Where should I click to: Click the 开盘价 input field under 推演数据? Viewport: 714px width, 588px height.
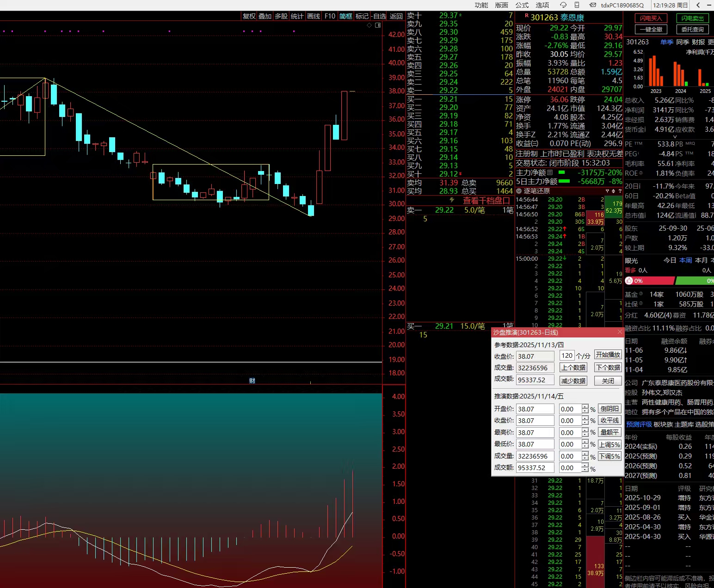[x=535, y=409]
